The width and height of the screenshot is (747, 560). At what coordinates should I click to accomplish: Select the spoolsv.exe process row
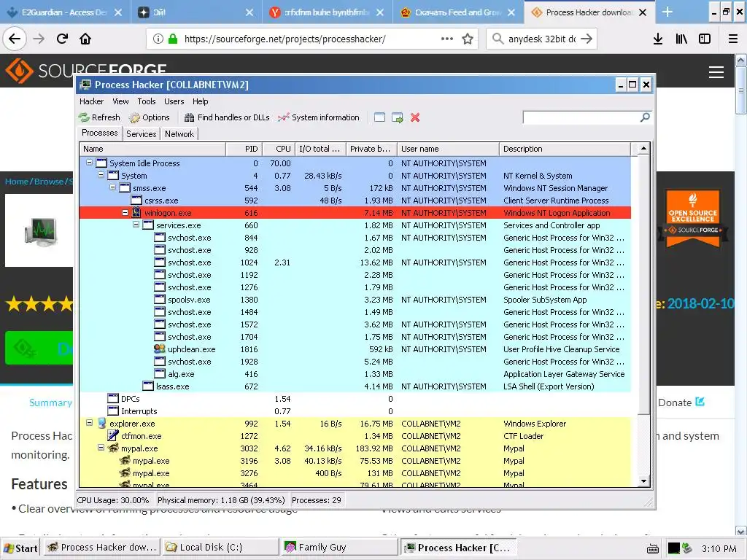(355, 300)
